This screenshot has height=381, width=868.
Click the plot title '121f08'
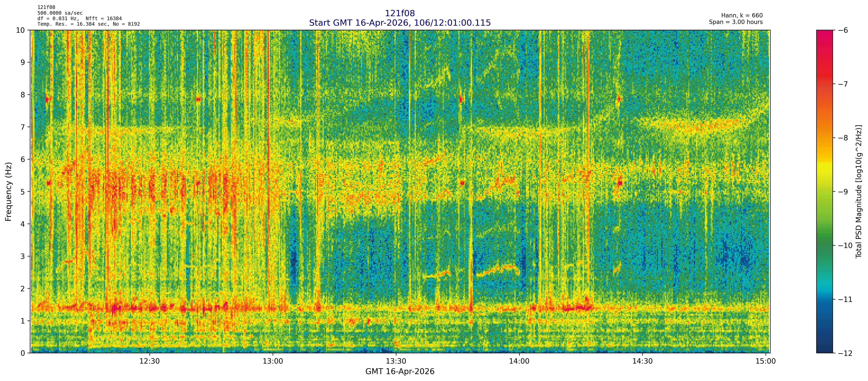tap(400, 13)
